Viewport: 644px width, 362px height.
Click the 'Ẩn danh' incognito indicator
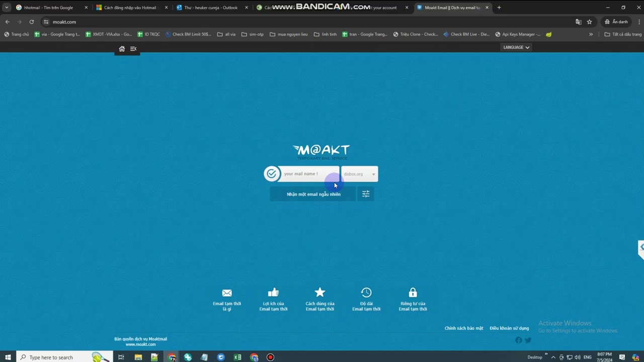[616, 22]
